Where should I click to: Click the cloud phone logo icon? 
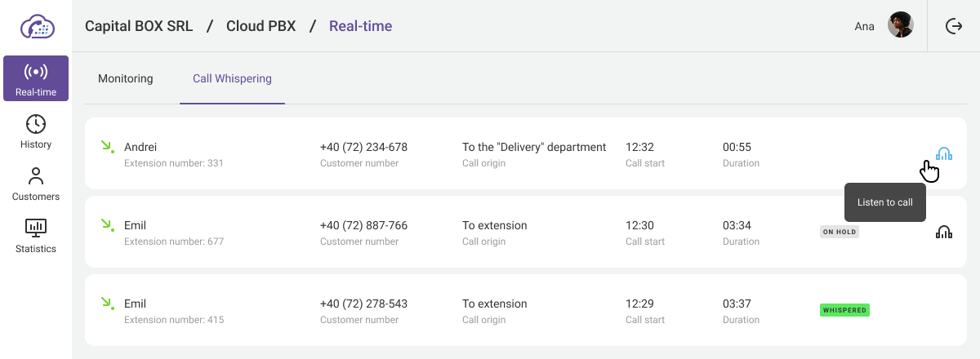(x=36, y=26)
